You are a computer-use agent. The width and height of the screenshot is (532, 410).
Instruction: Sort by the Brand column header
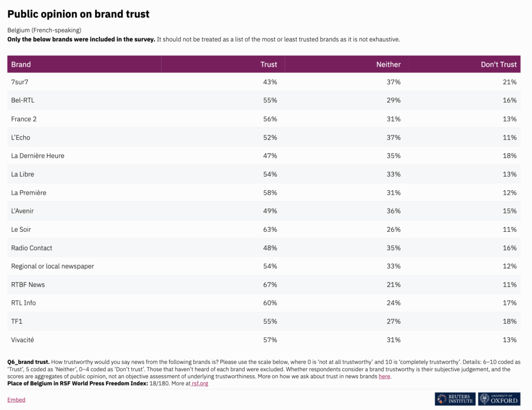pos(21,64)
